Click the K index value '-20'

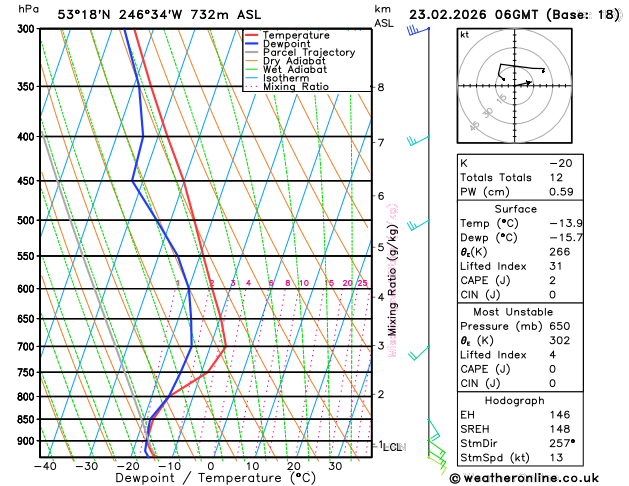pyautogui.click(x=561, y=163)
